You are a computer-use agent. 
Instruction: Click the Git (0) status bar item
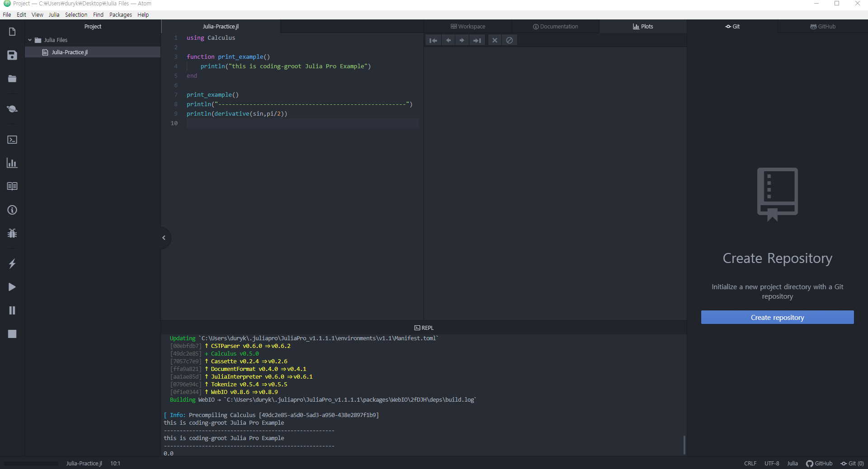(x=852, y=464)
